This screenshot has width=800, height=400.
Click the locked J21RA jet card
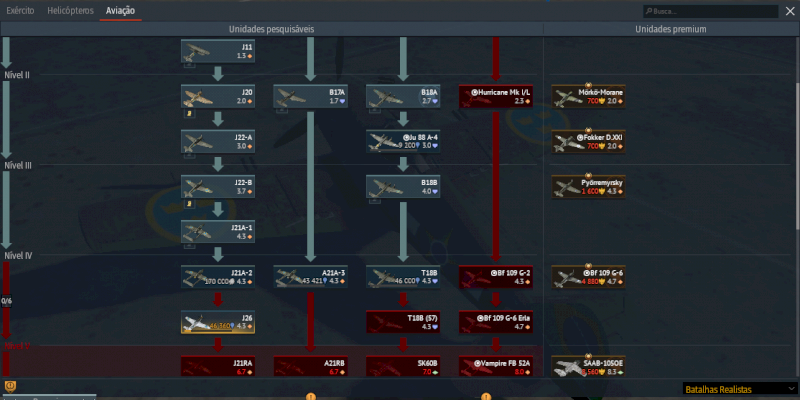point(218,366)
